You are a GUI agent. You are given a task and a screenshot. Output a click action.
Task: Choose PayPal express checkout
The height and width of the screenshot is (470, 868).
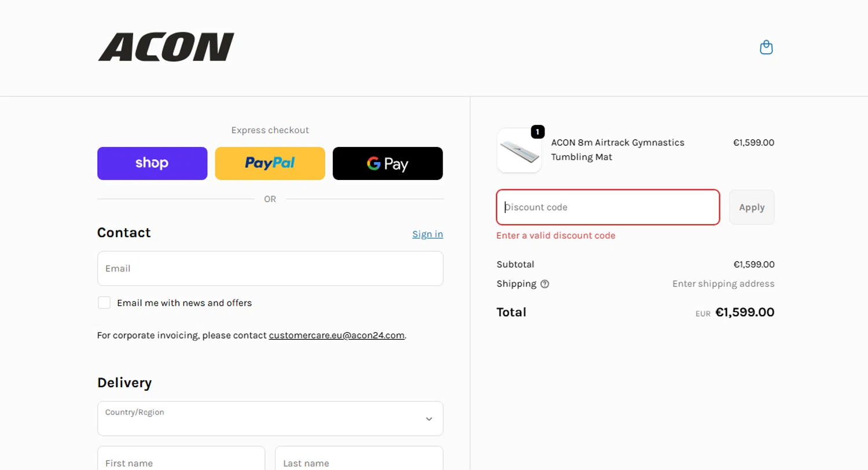270,163
